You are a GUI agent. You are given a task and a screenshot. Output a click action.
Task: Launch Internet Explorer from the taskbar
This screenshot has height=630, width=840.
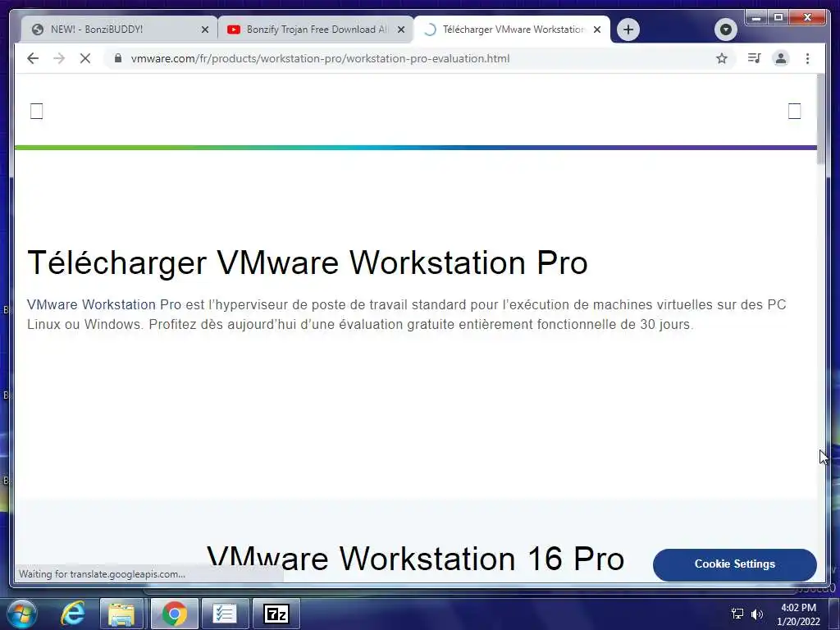72,614
